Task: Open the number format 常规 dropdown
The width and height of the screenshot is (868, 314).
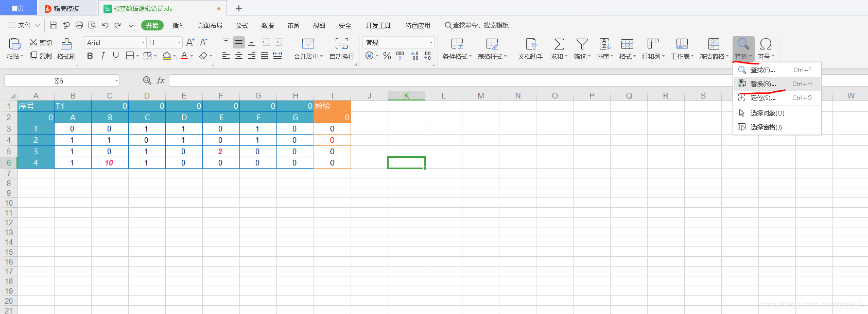Action: pos(431,42)
